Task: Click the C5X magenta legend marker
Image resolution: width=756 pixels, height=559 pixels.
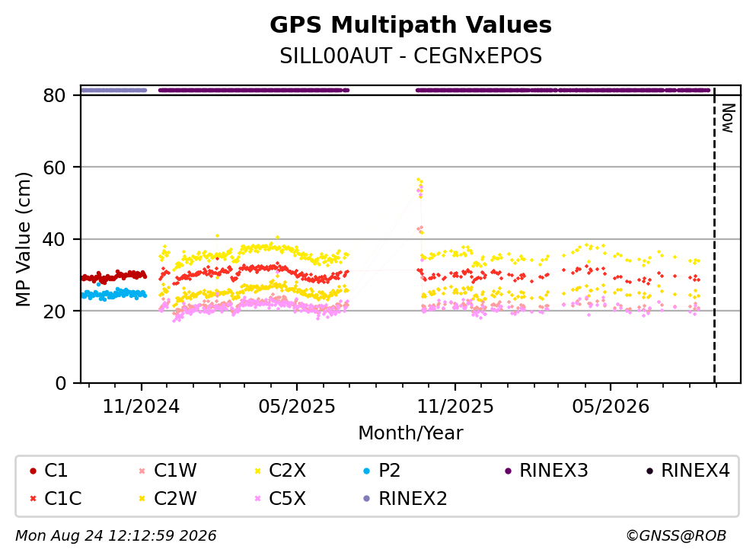Action: click(x=257, y=499)
